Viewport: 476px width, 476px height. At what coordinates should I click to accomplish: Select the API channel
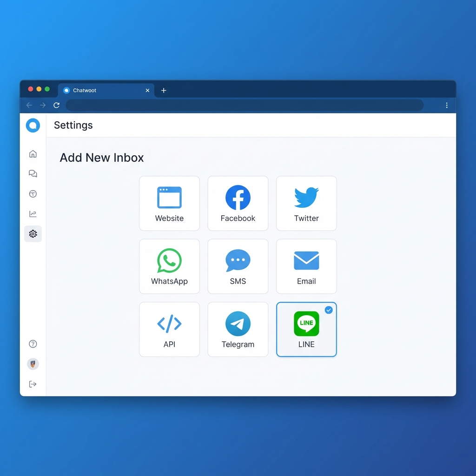pos(169,329)
